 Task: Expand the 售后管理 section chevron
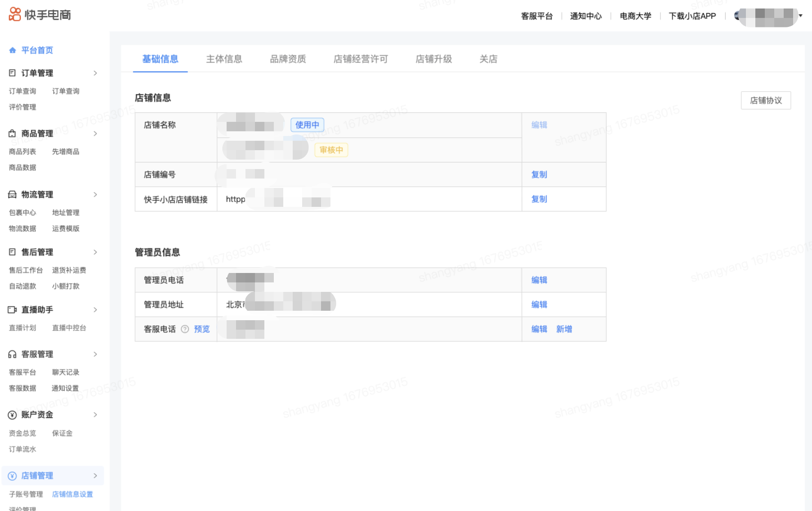95,252
